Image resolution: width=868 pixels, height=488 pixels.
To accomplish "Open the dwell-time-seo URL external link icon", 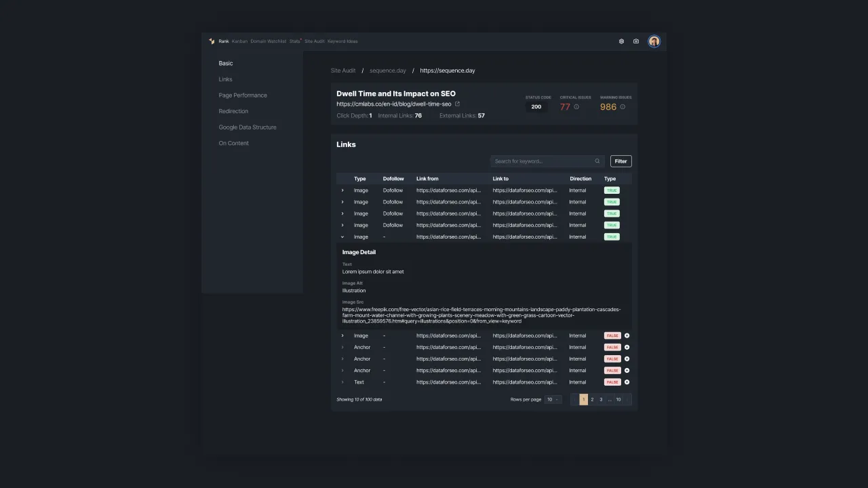I will (x=457, y=104).
